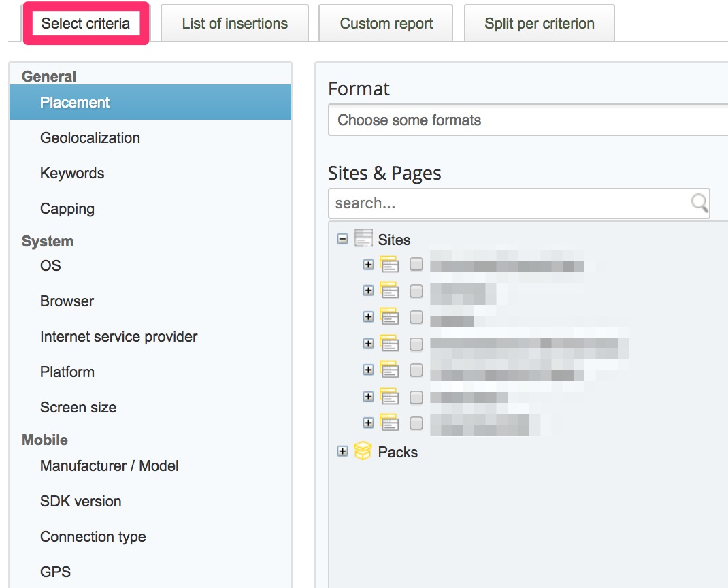Click the Sites root tree icon
This screenshot has height=588, width=728.
(364, 239)
